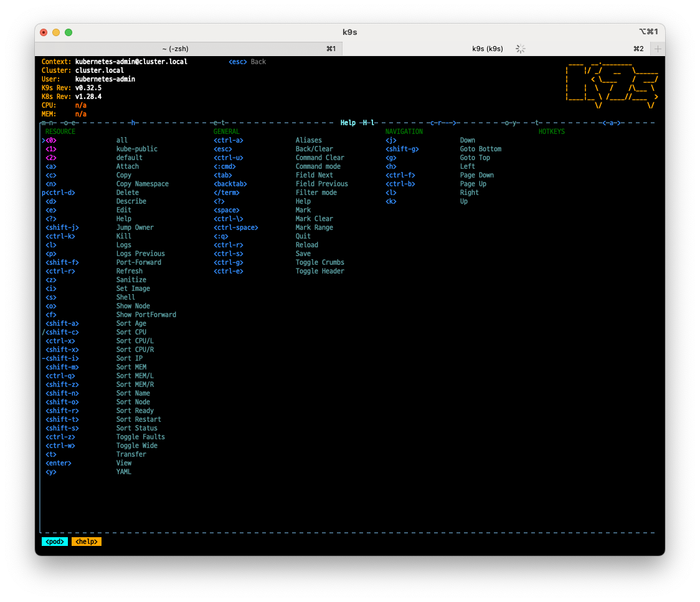Click the Toggle Wide entry
The image size is (700, 602).
[x=136, y=445]
